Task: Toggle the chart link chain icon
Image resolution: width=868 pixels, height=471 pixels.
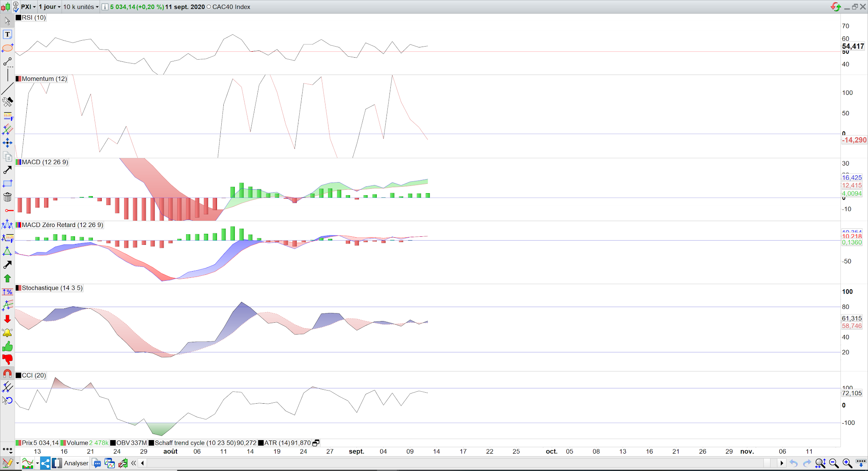Action: click(x=15, y=7)
